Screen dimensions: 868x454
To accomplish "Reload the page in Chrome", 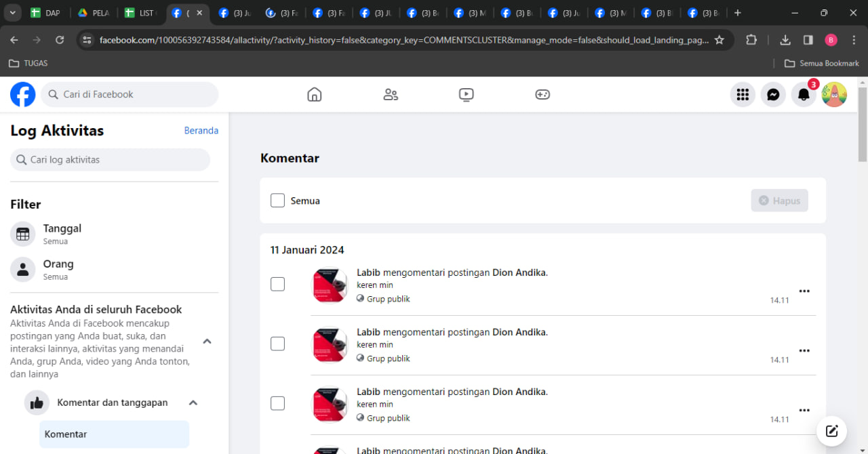I will click(60, 40).
